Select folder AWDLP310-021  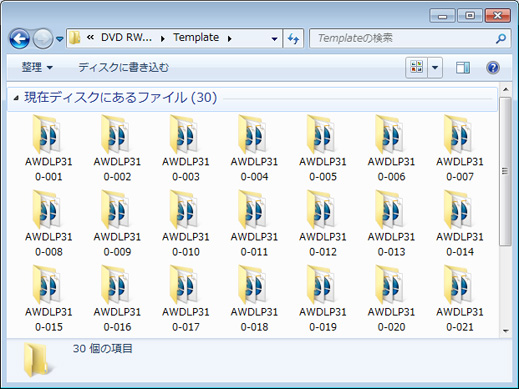tap(460, 299)
